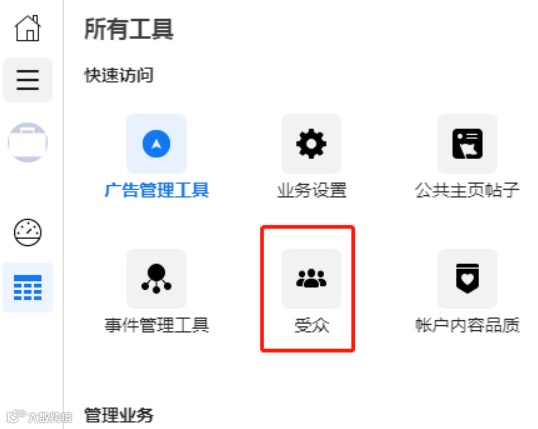The image size is (538, 429).
Task: Click the 快速访问 section heading
Action: (119, 75)
